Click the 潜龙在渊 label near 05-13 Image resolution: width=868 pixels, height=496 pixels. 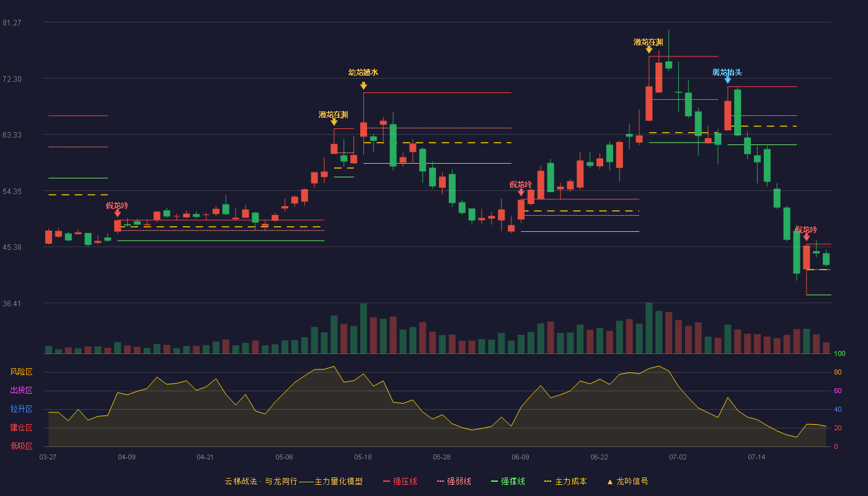[x=334, y=115]
